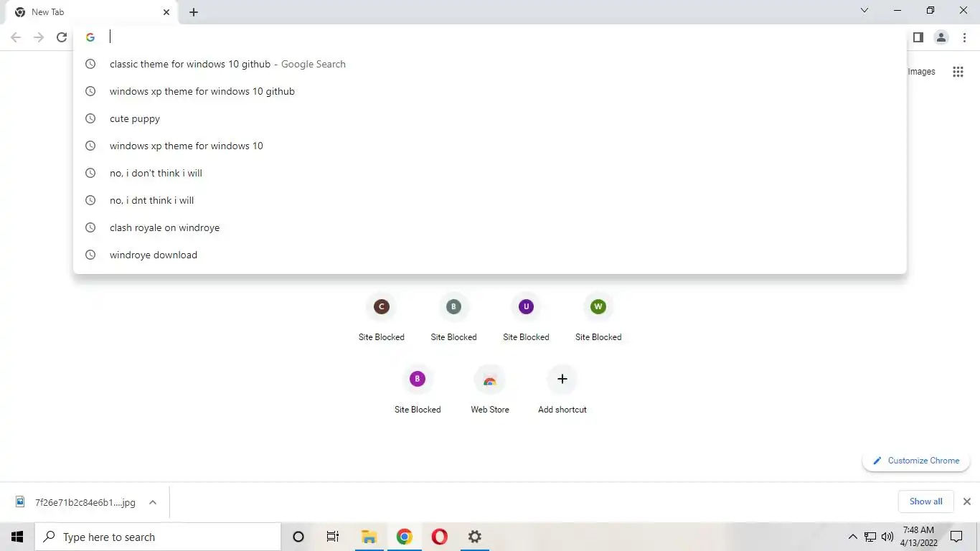Open the Google apps grid
The height and width of the screenshot is (551, 980).
(958, 72)
